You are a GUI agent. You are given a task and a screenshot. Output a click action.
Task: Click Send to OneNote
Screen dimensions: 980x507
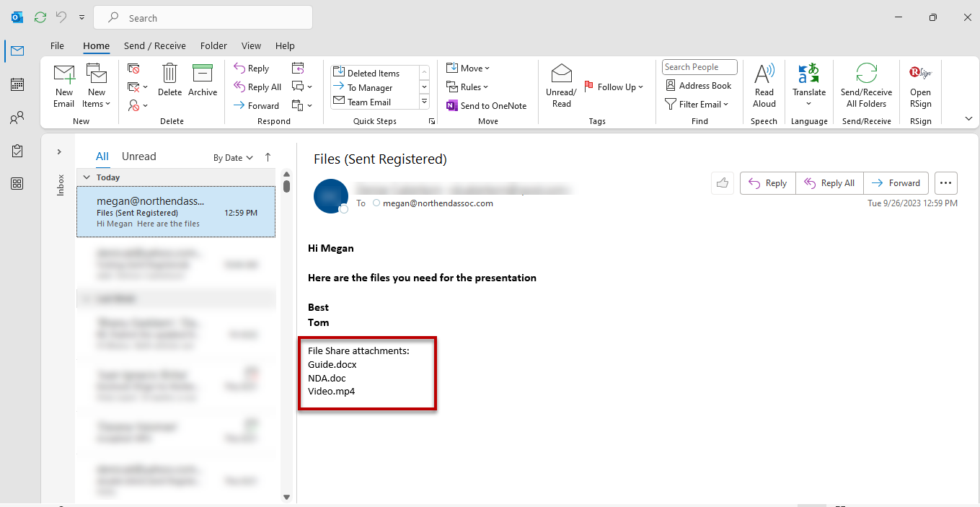coord(486,105)
